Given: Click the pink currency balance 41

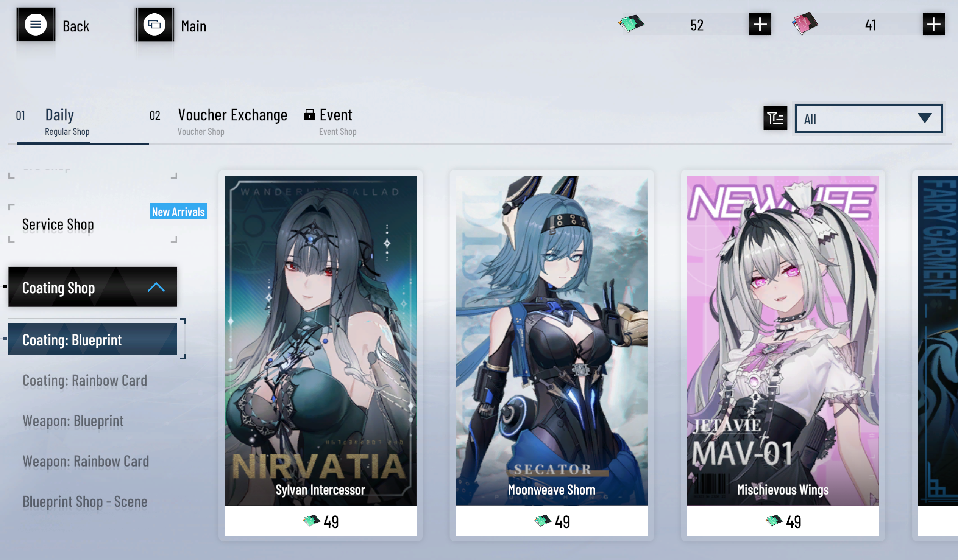Looking at the screenshot, I should (871, 25).
